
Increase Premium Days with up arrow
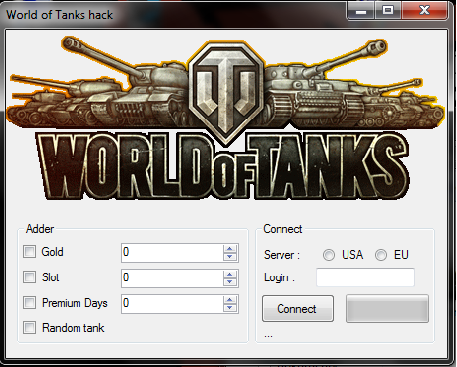click(230, 300)
